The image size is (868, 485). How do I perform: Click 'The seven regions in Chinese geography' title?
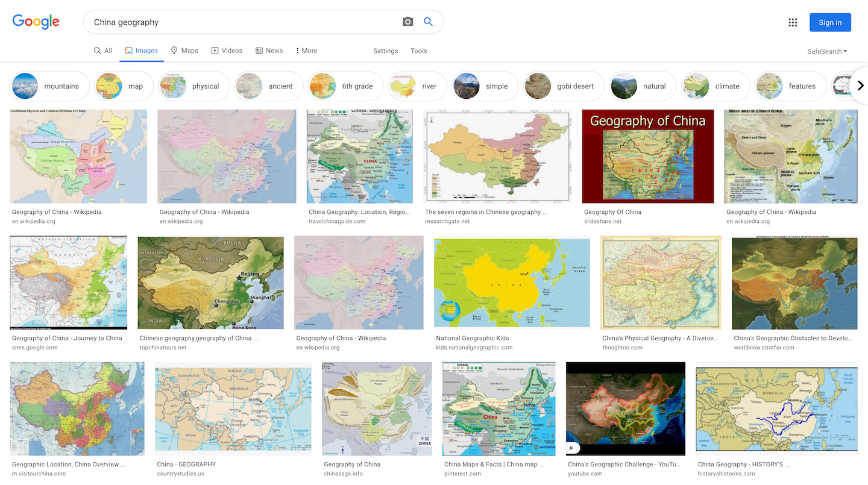[486, 212]
